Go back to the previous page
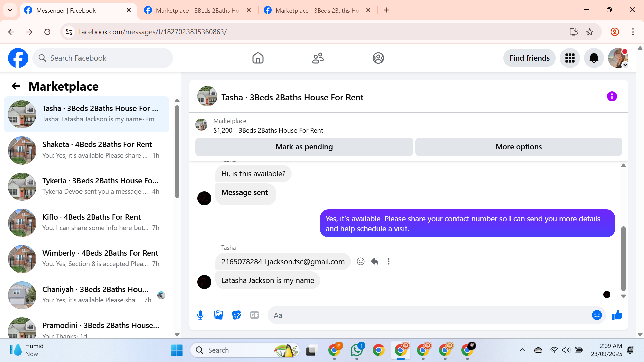Viewport: 644px width, 362px height. [11, 32]
